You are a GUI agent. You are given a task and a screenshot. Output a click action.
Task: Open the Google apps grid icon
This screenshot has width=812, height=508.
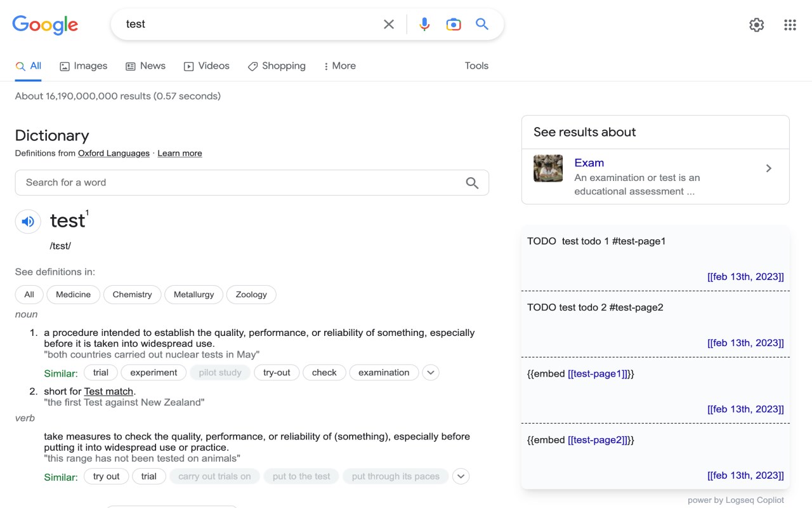click(790, 25)
